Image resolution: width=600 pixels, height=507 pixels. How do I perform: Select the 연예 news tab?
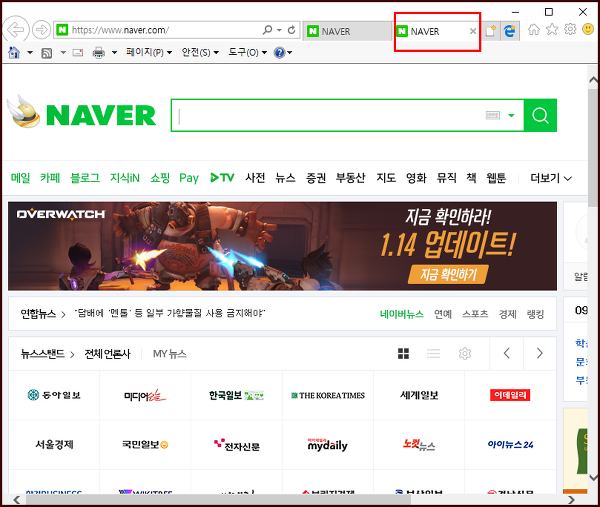click(443, 314)
